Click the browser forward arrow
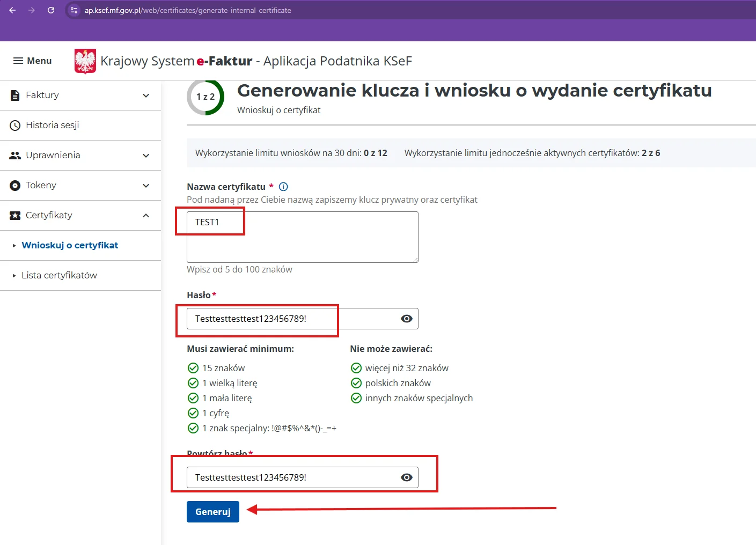 32,10
